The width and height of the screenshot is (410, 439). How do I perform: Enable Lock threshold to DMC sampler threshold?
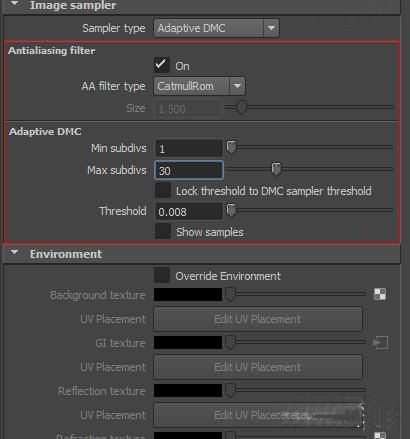pyautogui.click(x=163, y=190)
